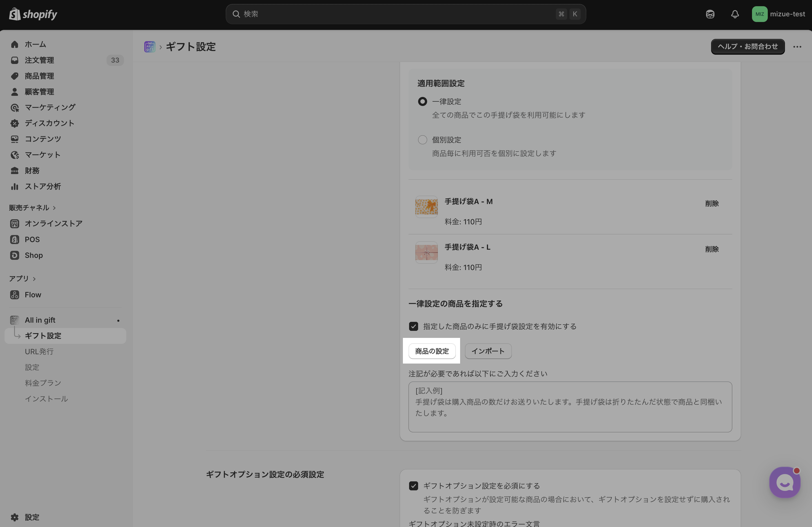Open the 注文管理 orders icon
Image resolution: width=812 pixels, height=527 pixels.
(x=14, y=60)
